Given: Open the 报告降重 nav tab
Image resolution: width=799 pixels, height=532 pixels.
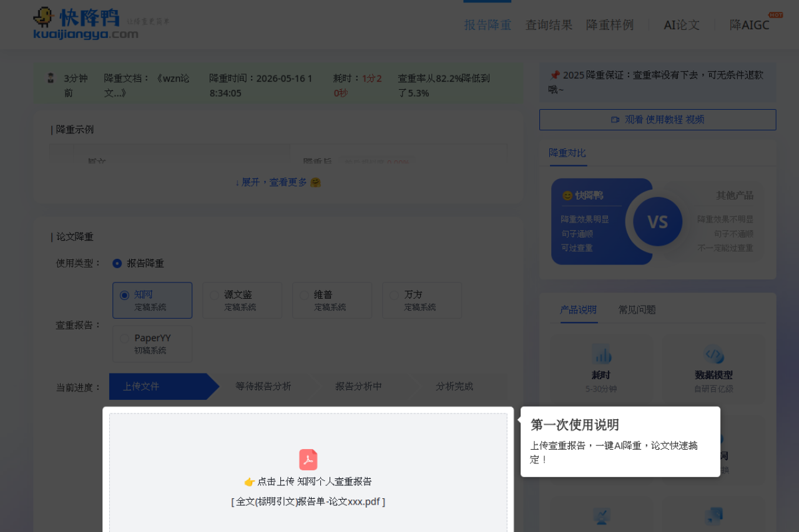Looking at the screenshot, I should point(488,25).
